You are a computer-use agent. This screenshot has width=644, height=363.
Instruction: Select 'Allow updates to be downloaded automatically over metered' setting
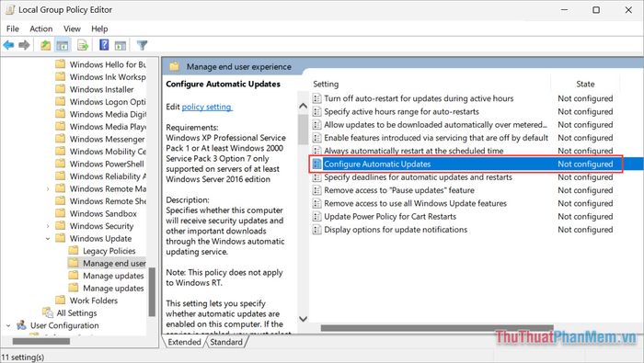[435, 125]
